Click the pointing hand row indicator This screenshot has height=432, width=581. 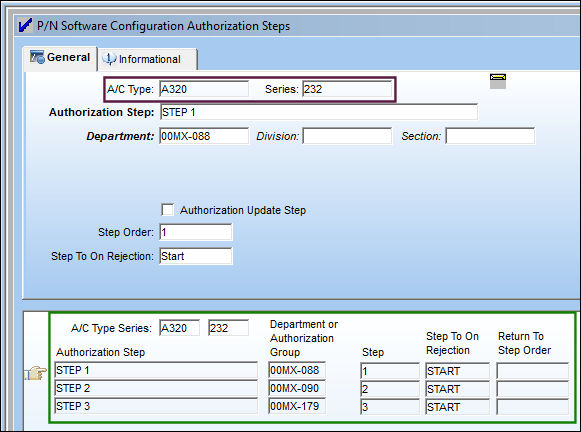pyautogui.click(x=36, y=372)
